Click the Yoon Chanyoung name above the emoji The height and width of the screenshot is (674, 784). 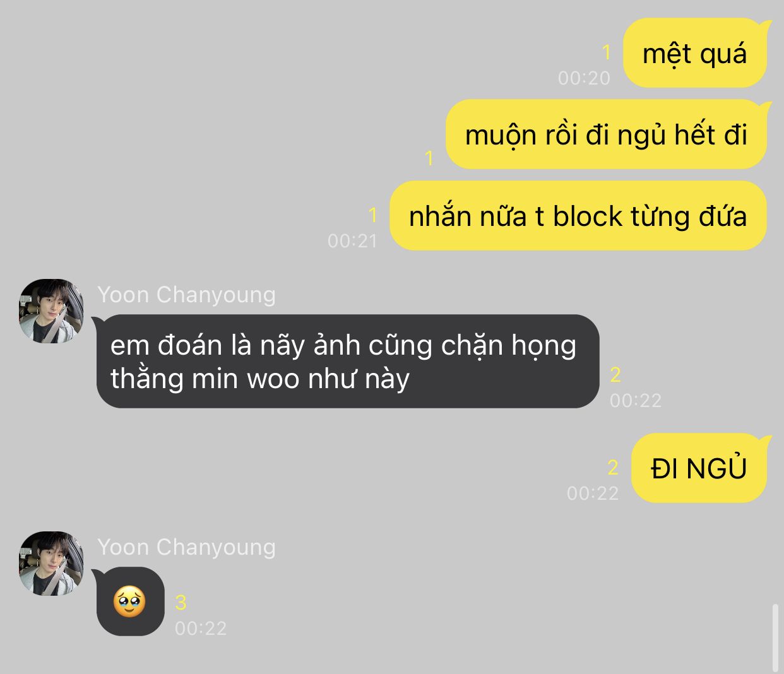tap(187, 547)
